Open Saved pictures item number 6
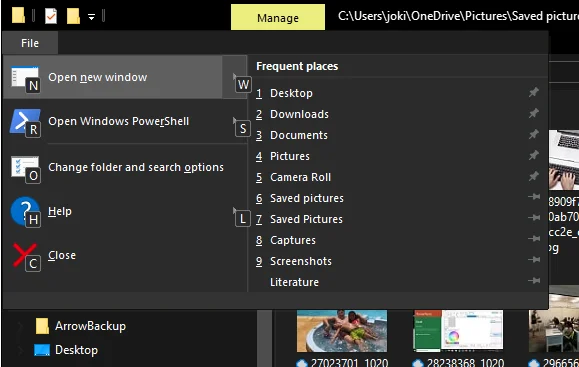This screenshot has height=367, width=579. pyautogui.click(x=306, y=198)
